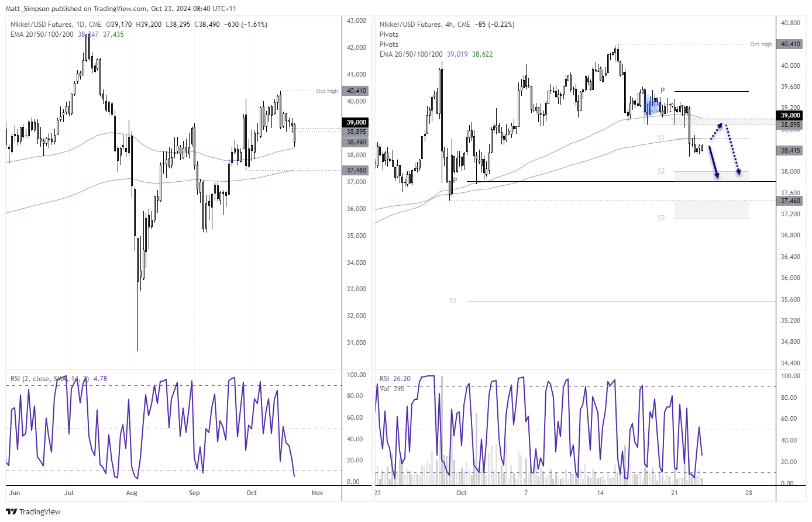
Task: Click the P pivot label near the 39,600 level
Action: click(x=663, y=91)
